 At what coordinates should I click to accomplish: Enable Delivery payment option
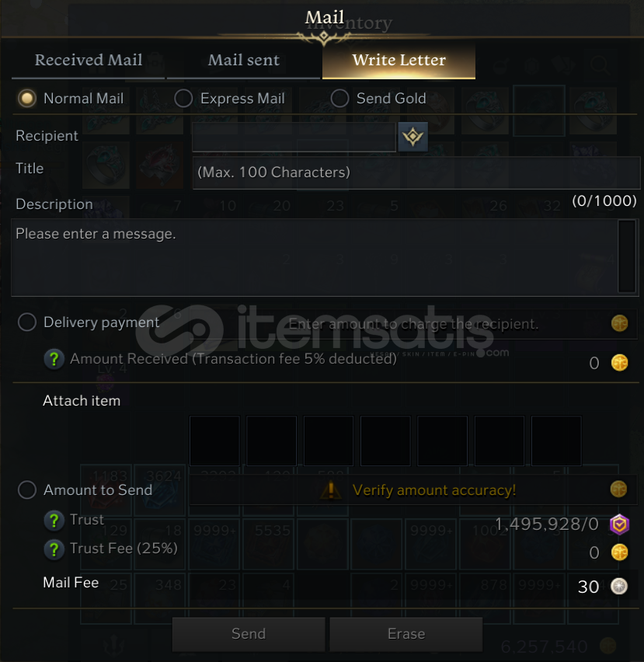27,322
